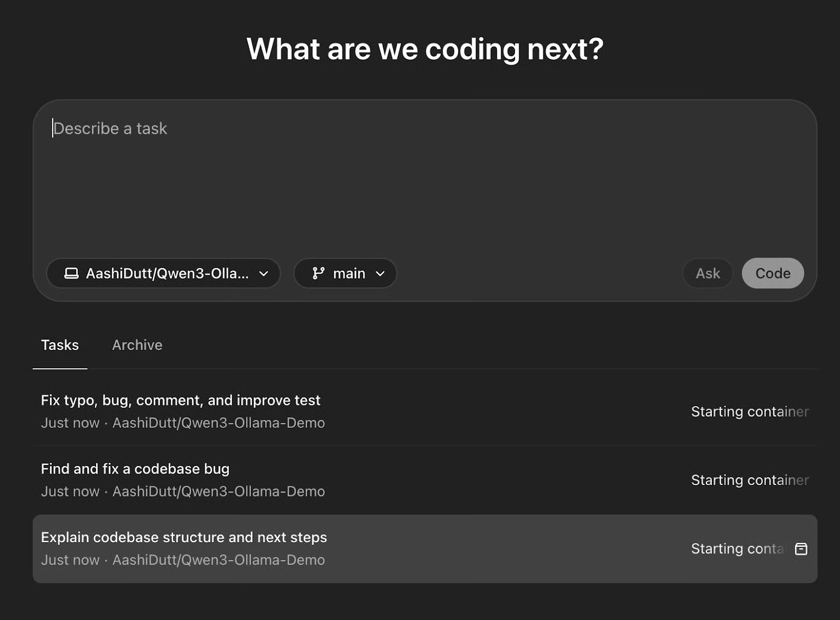Click Just now timestamp on third task
840x620 pixels.
[70, 560]
